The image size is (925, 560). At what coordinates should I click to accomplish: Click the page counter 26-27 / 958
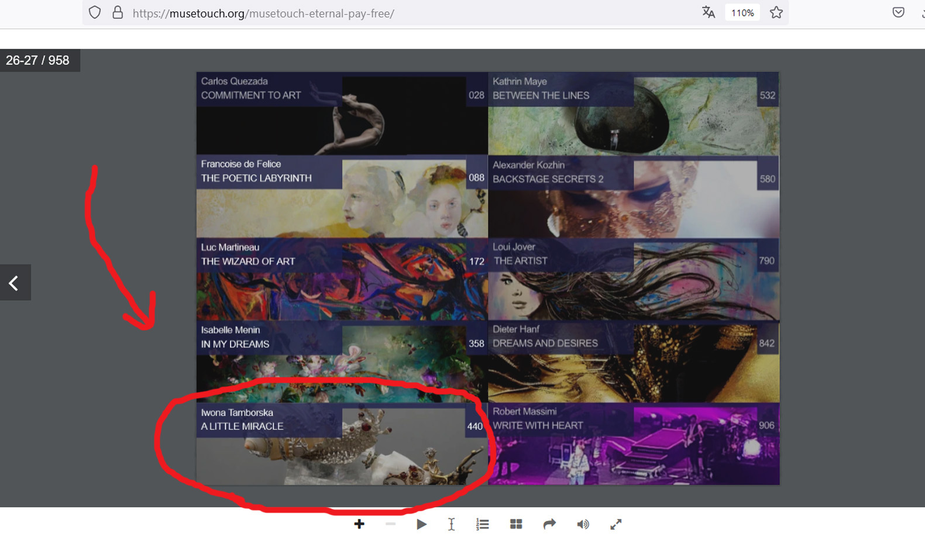[x=38, y=60]
